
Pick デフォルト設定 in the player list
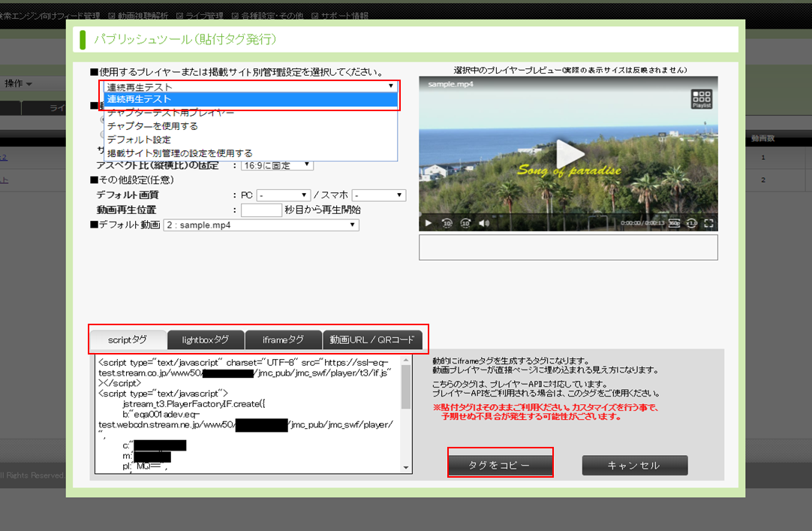point(251,140)
